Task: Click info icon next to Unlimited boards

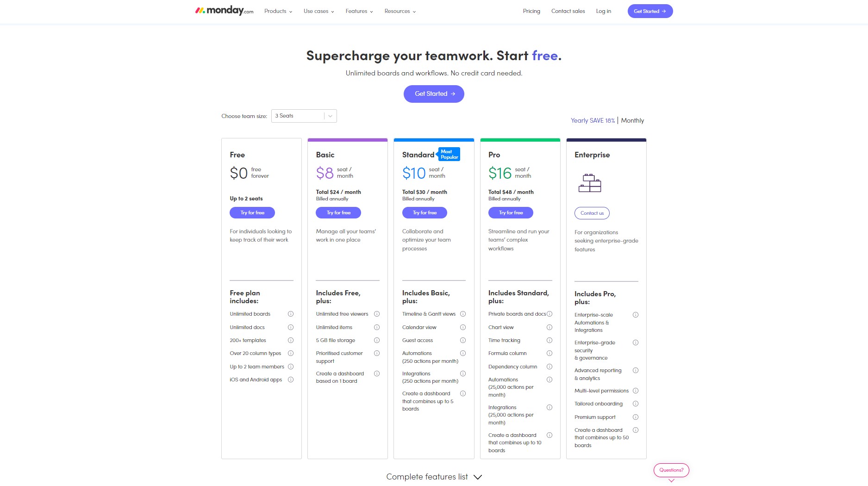Action: 291,314
